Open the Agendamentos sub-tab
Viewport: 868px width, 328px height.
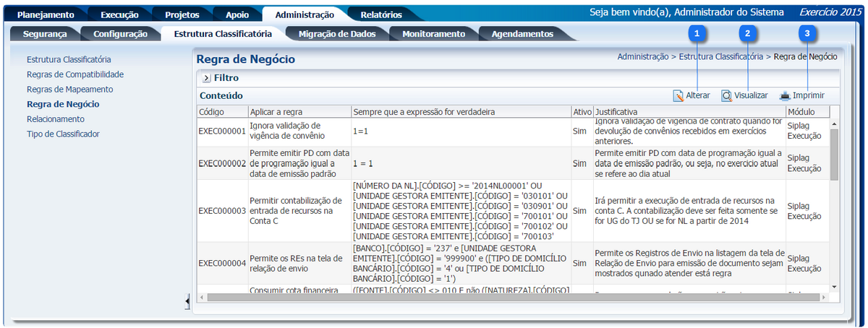point(522,34)
